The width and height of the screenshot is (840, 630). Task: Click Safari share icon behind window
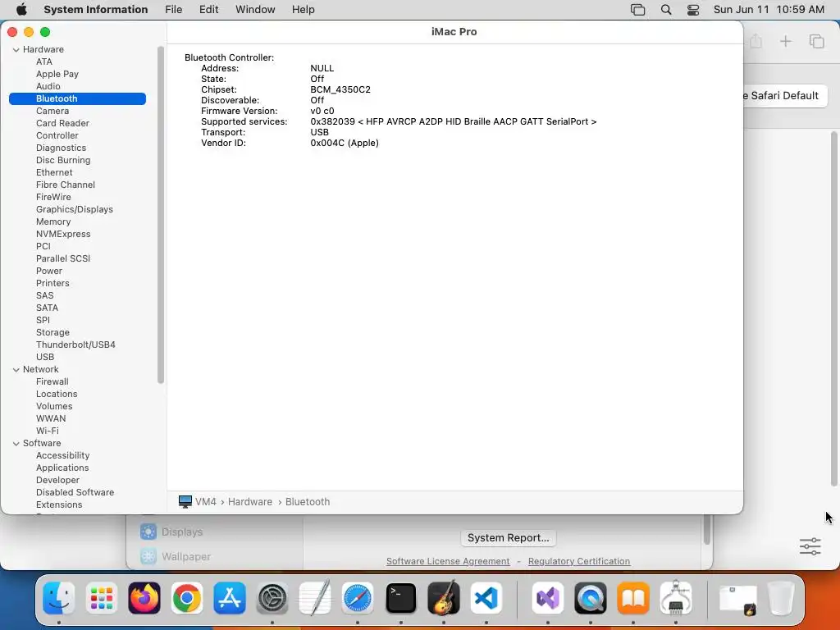tap(756, 41)
